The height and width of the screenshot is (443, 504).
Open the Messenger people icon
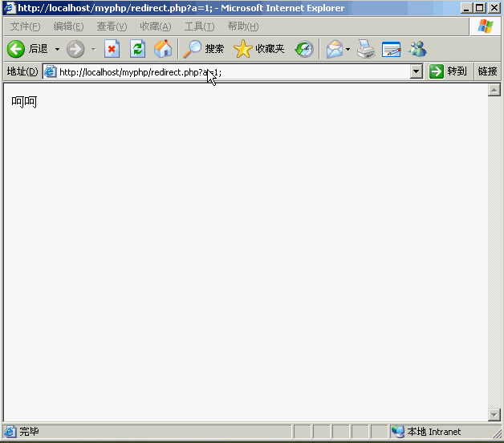click(417, 49)
